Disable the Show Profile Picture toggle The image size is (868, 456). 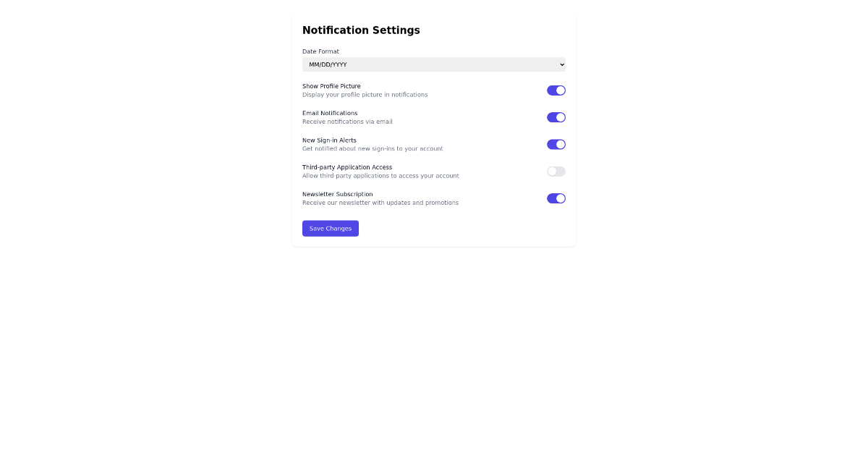556,90
